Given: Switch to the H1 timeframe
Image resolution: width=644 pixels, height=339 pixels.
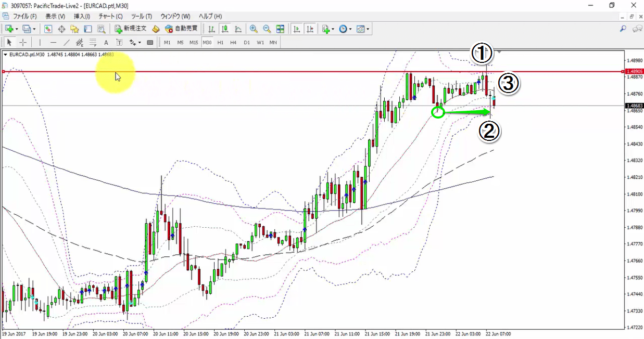Looking at the screenshot, I should 220,43.
